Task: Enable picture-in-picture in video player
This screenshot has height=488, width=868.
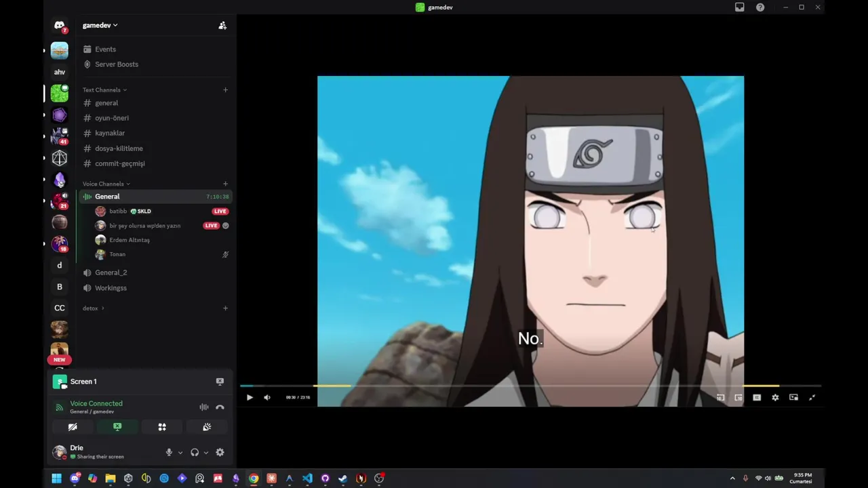Action: 793,397
